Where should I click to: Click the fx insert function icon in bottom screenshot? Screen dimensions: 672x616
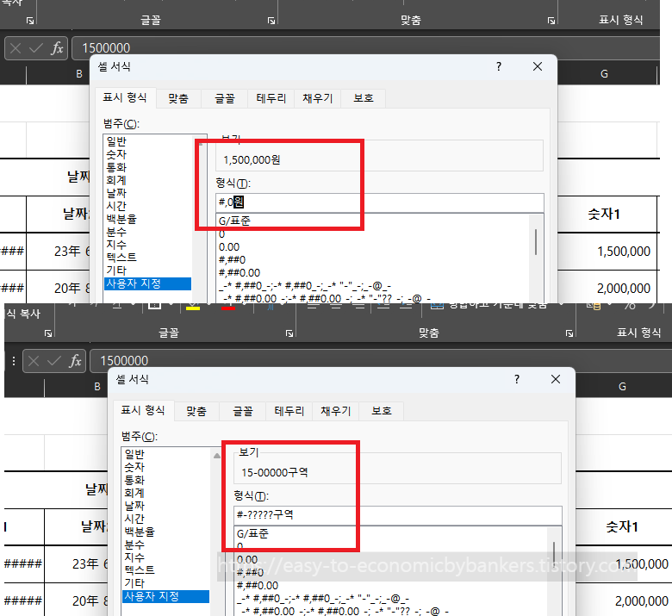coord(76,361)
